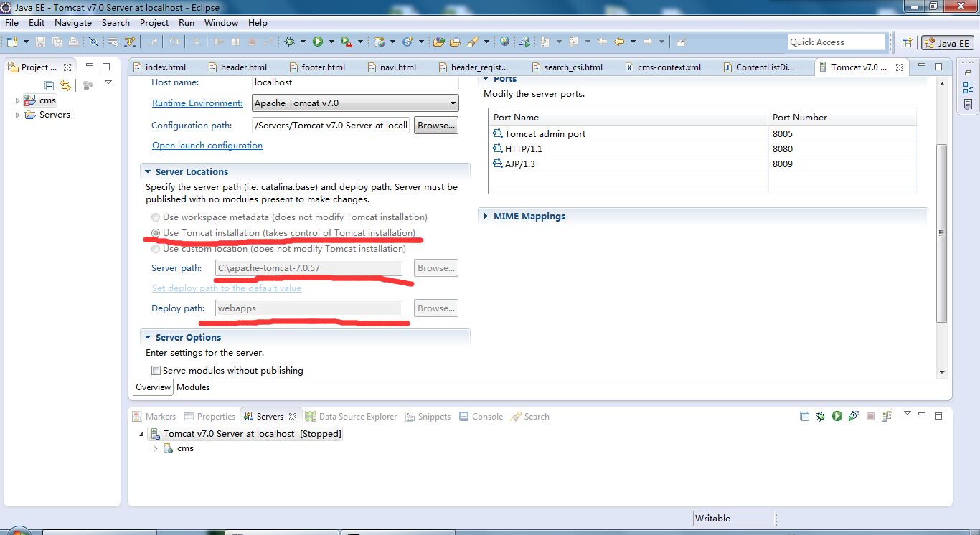Open the Console view tab

click(x=480, y=417)
